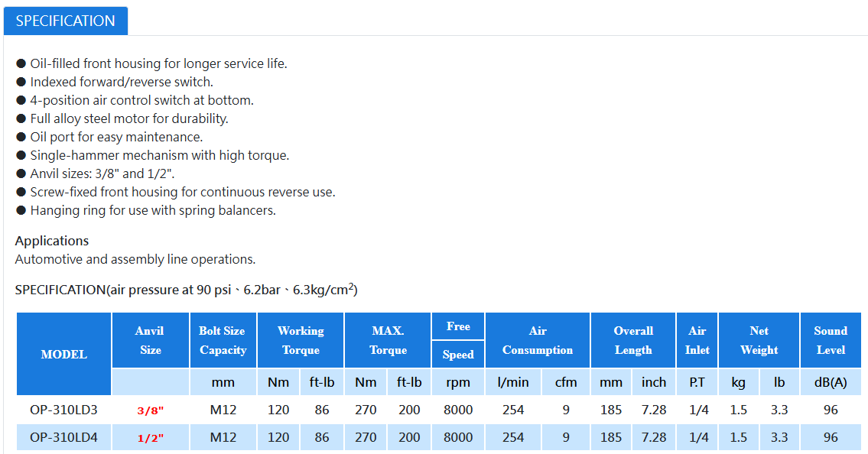Click 96 dB(A) in OP-310LD4 row
The image size is (868, 454).
[x=831, y=437]
